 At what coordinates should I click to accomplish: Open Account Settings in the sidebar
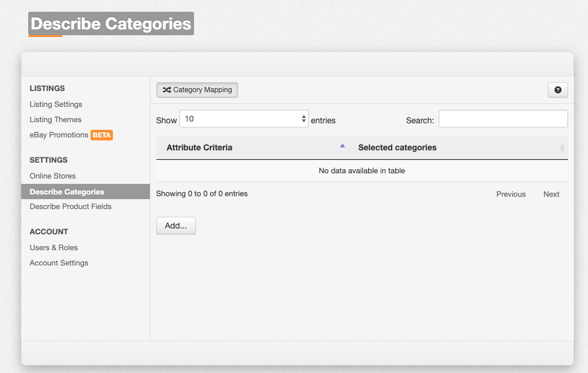[59, 263]
